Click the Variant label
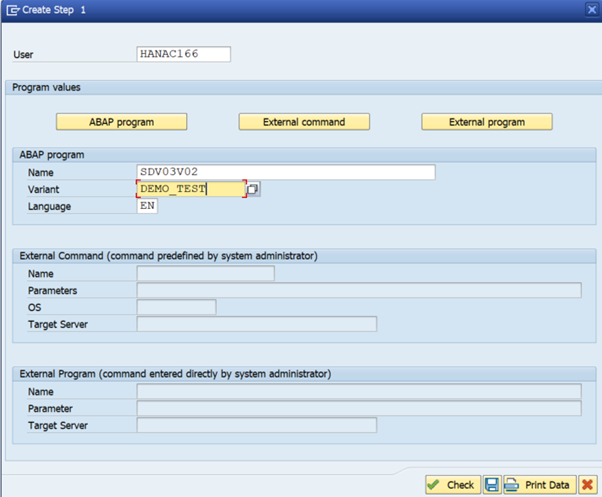The height and width of the screenshot is (497, 602). coord(43,189)
